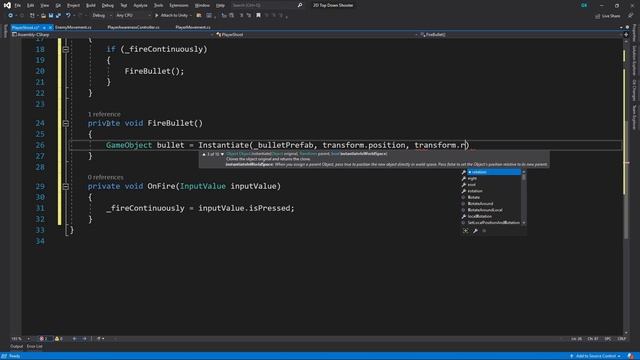
Task: Open the Window menu
Action: coord(202,5)
